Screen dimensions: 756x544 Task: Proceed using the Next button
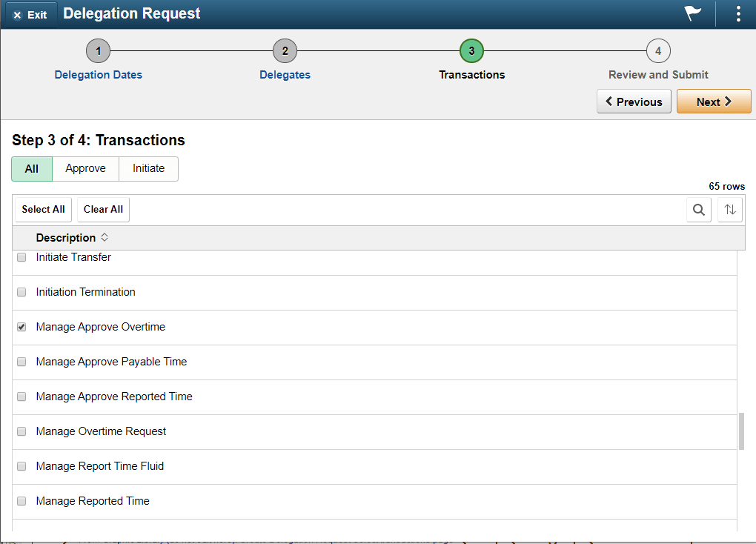click(713, 102)
